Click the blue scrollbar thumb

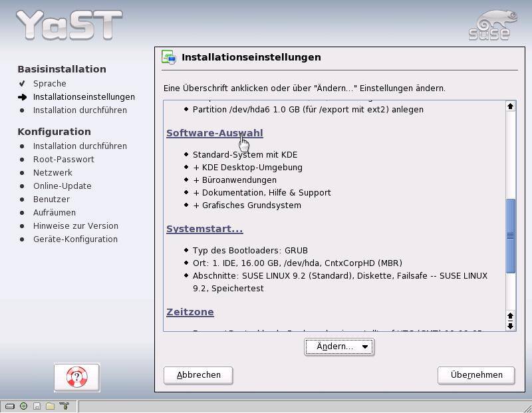pos(511,235)
